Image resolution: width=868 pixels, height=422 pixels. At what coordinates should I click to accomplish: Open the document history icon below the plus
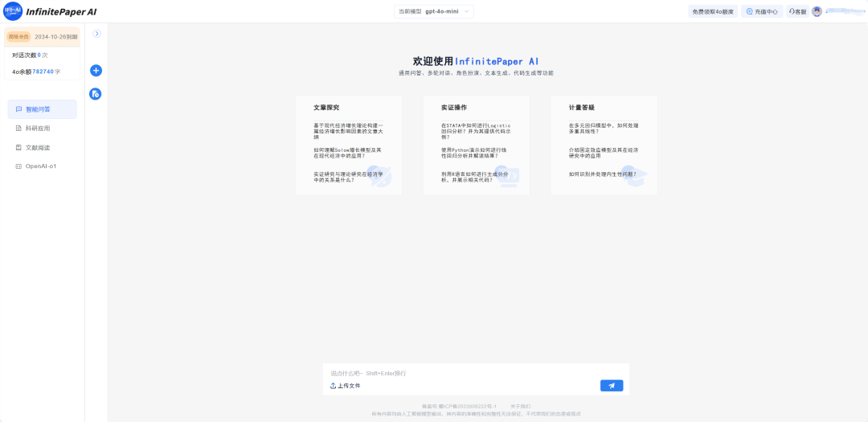coord(96,94)
